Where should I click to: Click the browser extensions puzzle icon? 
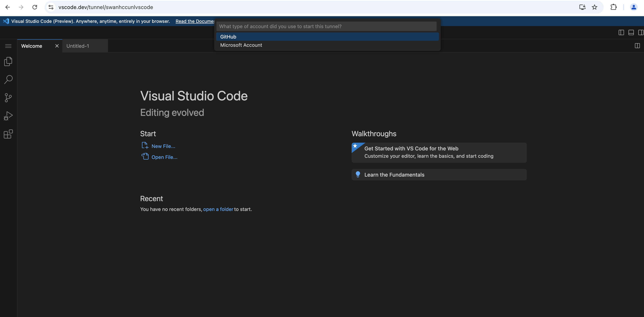click(613, 7)
